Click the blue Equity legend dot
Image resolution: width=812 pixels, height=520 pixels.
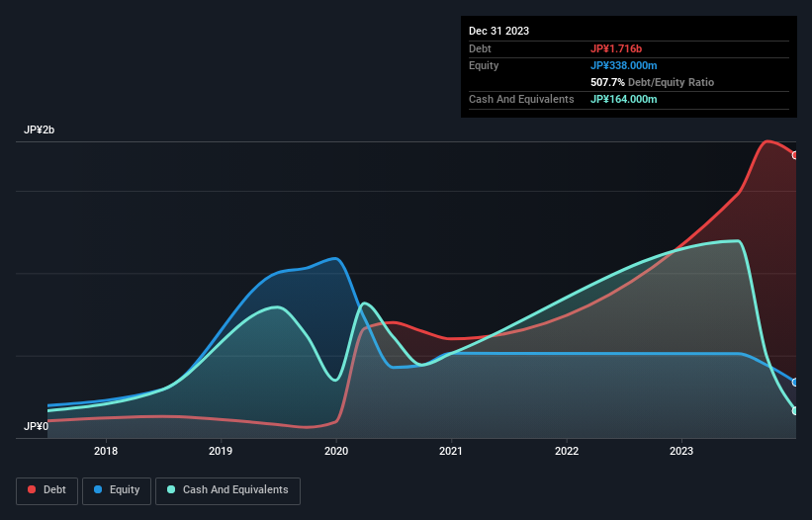point(98,489)
